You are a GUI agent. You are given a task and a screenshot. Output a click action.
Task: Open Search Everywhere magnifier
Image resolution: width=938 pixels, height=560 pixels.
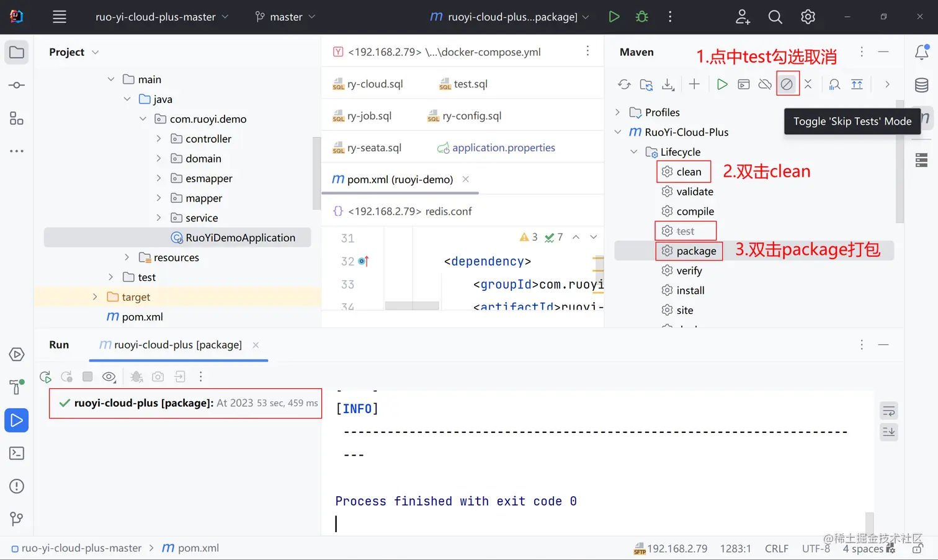(775, 17)
